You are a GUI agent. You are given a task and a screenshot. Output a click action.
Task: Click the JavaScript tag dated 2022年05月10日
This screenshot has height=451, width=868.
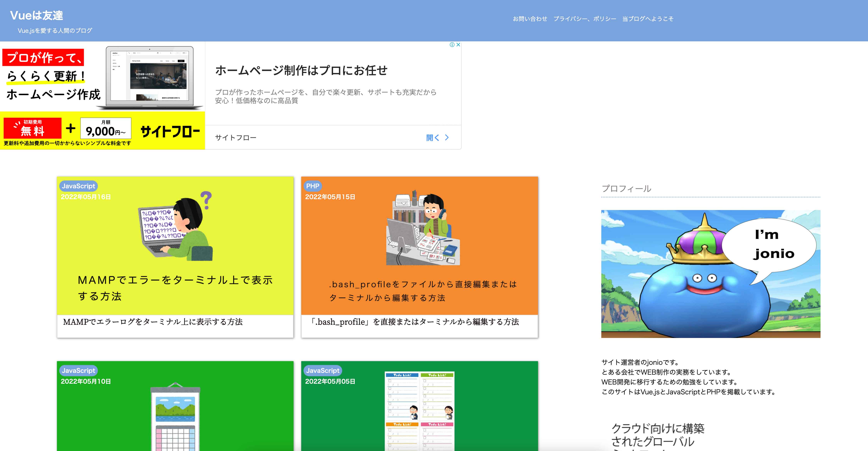pos(78,370)
